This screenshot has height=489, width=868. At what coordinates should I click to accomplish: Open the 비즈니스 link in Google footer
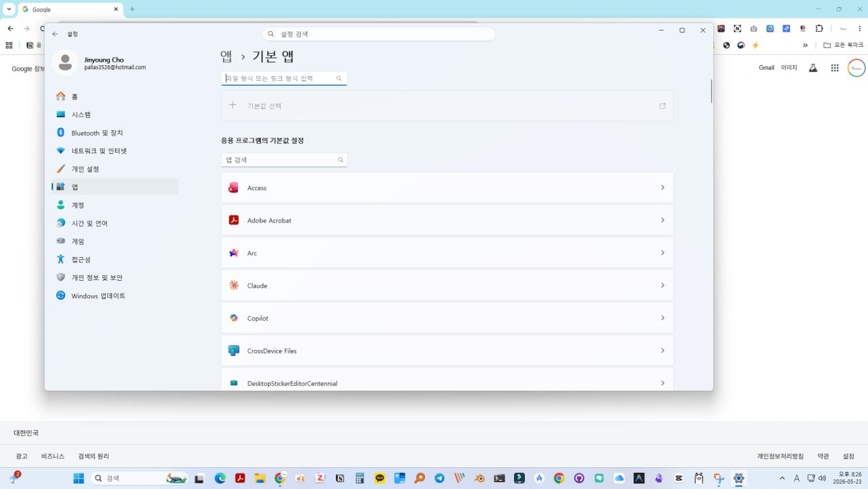(53, 456)
